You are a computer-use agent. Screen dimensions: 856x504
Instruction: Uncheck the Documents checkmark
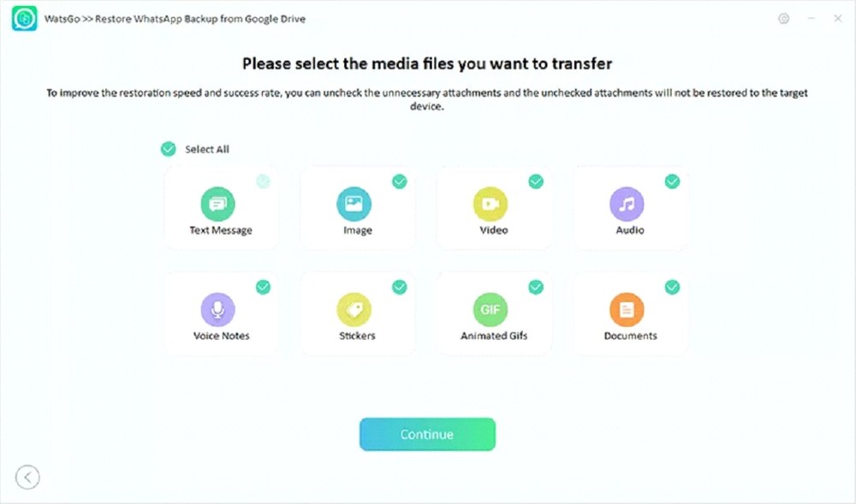pyautogui.click(x=673, y=287)
